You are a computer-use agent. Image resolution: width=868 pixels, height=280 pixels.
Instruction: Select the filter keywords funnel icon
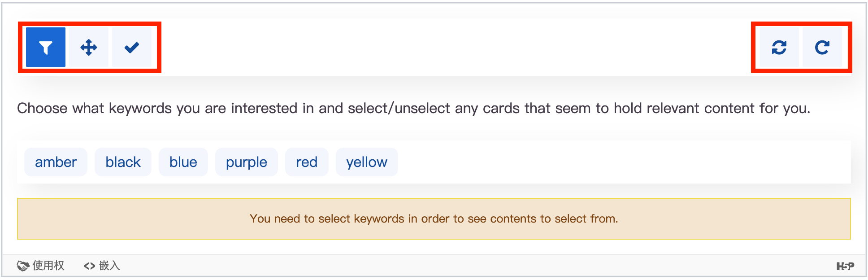(x=46, y=47)
